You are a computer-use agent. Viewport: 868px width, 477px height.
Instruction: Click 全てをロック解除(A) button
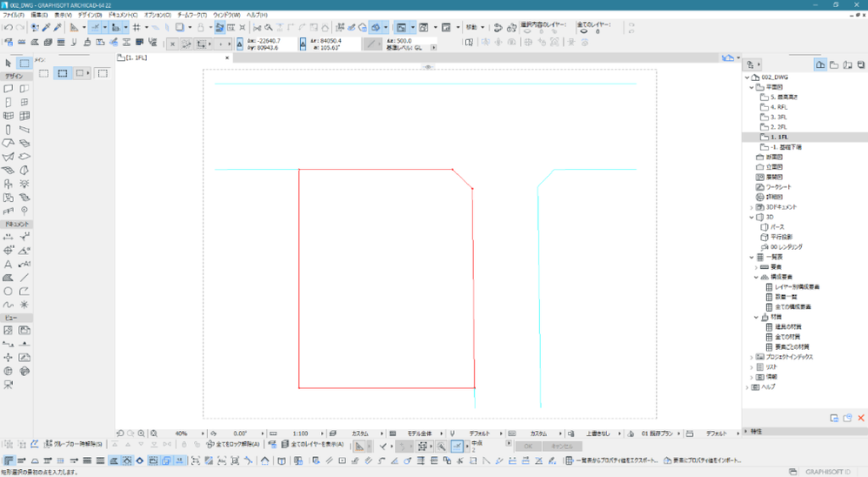pos(232,444)
